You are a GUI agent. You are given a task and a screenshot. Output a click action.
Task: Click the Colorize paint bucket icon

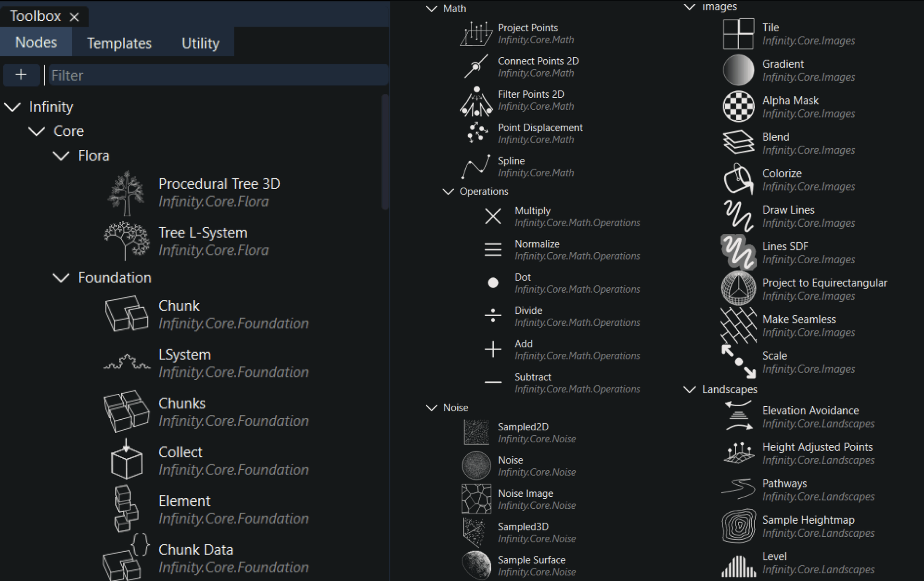[x=738, y=179]
